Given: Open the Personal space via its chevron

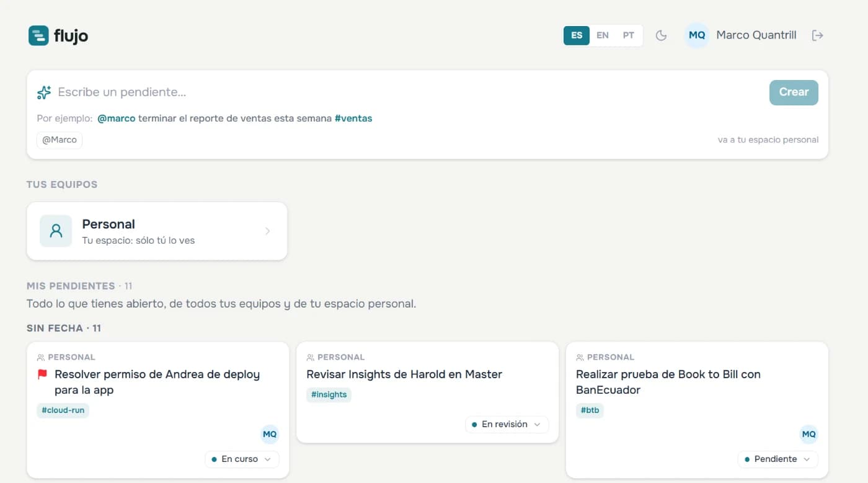Looking at the screenshot, I should point(268,231).
